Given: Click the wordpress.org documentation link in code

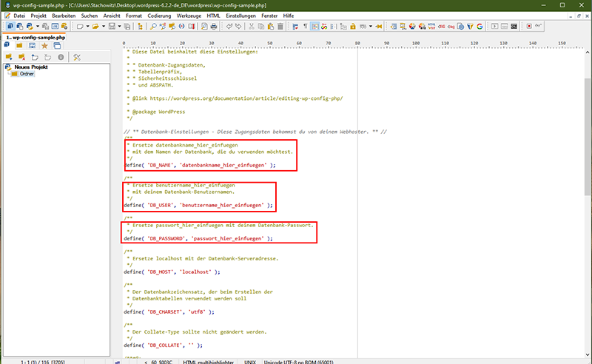Looking at the screenshot, I should 246,98.
